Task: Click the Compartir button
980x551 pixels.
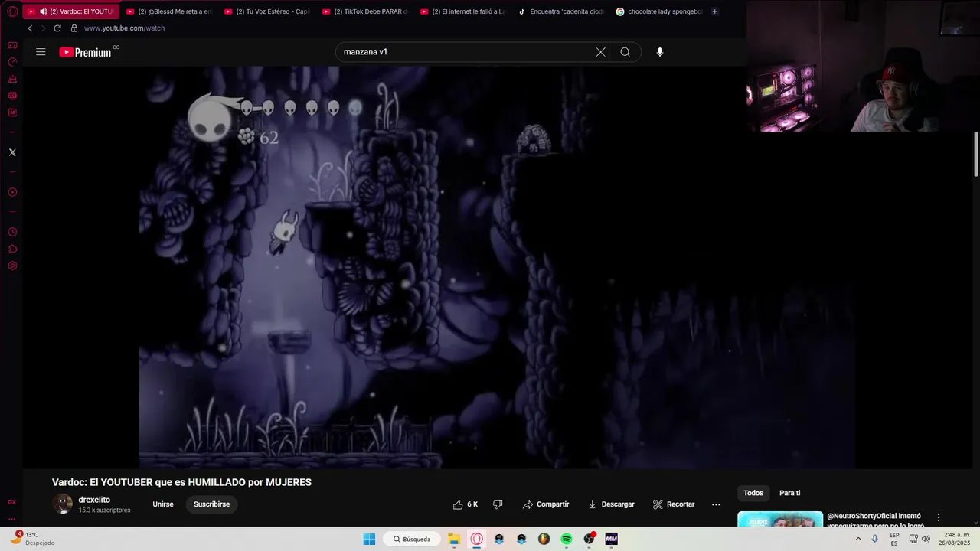Action: point(546,504)
